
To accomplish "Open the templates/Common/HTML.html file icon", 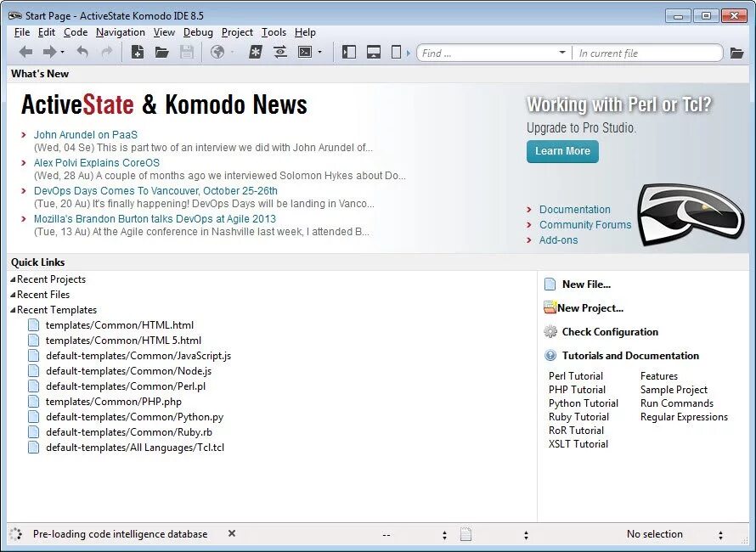I will 33,325.
